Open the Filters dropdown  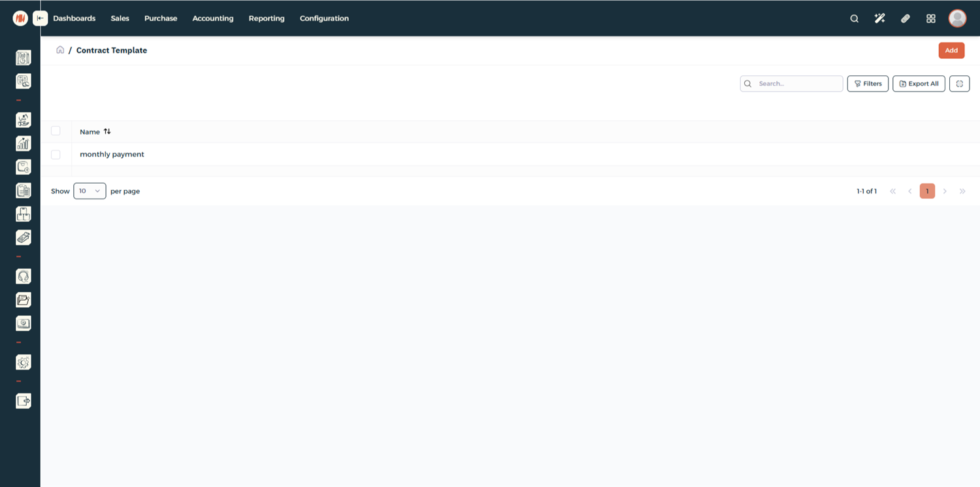pyautogui.click(x=868, y=84)
